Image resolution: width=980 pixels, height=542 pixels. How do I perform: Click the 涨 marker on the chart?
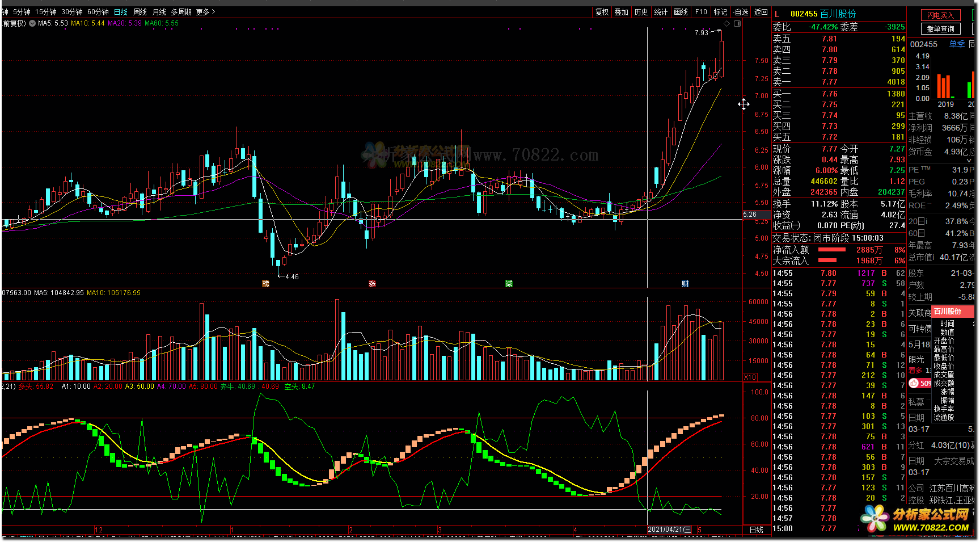coord(372,283)
